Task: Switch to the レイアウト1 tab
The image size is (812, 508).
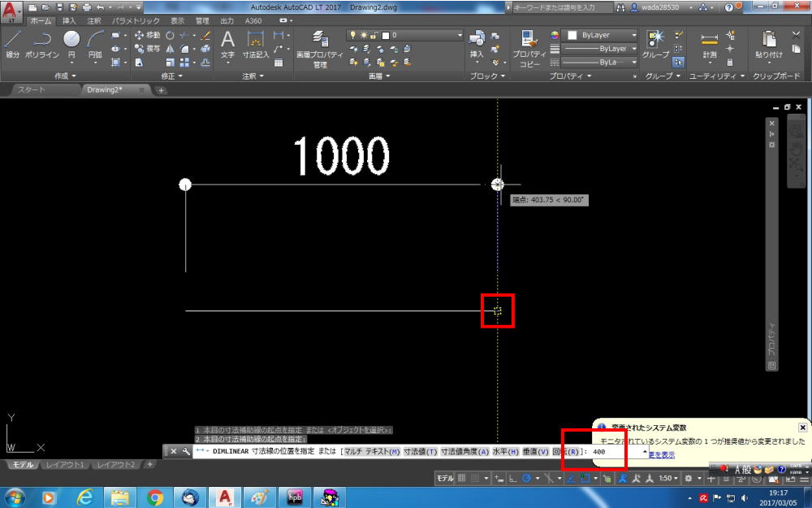Action: (x=65, y=464)
